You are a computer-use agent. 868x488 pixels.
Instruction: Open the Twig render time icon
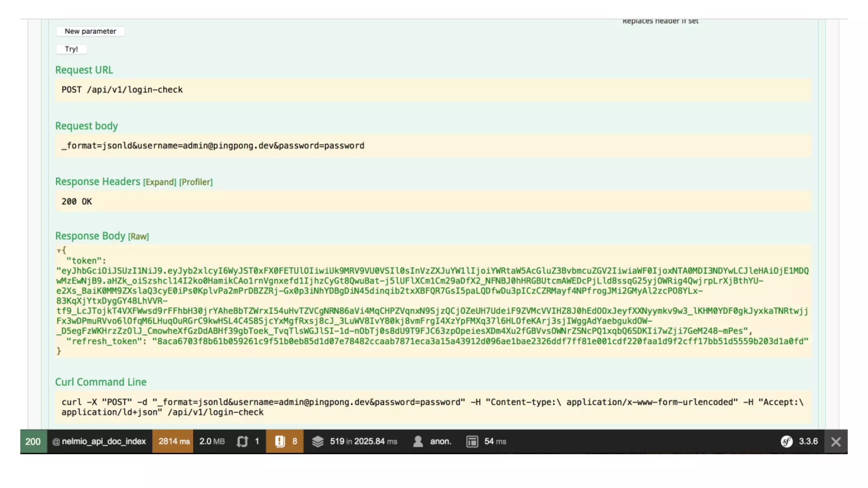(472, 441)
